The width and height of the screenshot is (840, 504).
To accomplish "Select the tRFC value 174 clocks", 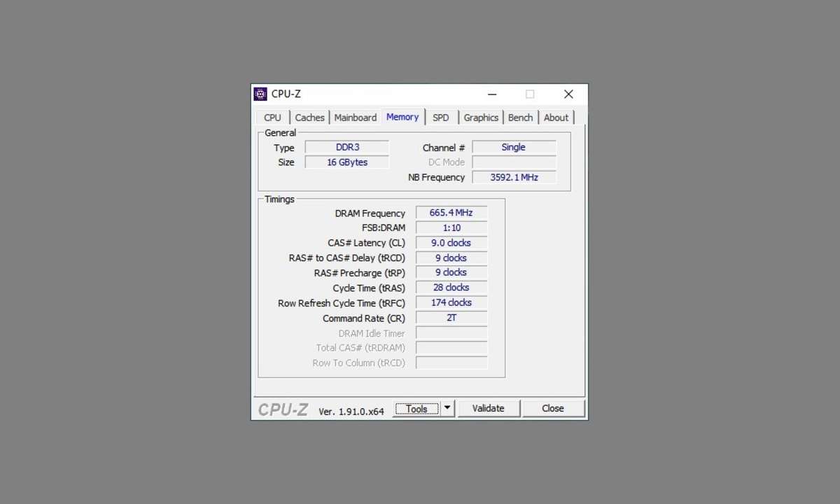I will 451,303.
